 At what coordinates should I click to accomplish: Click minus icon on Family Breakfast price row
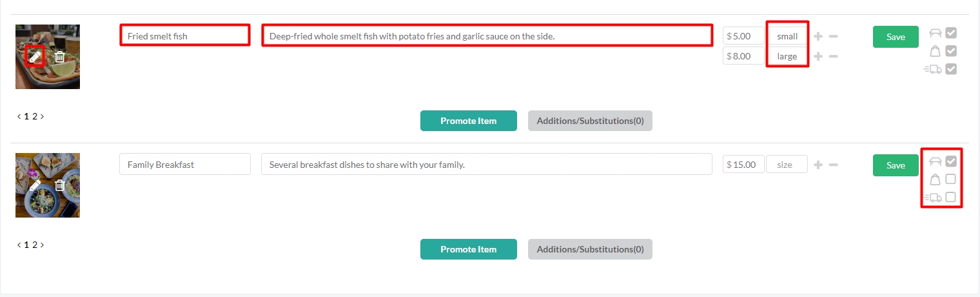click(833, 165)
